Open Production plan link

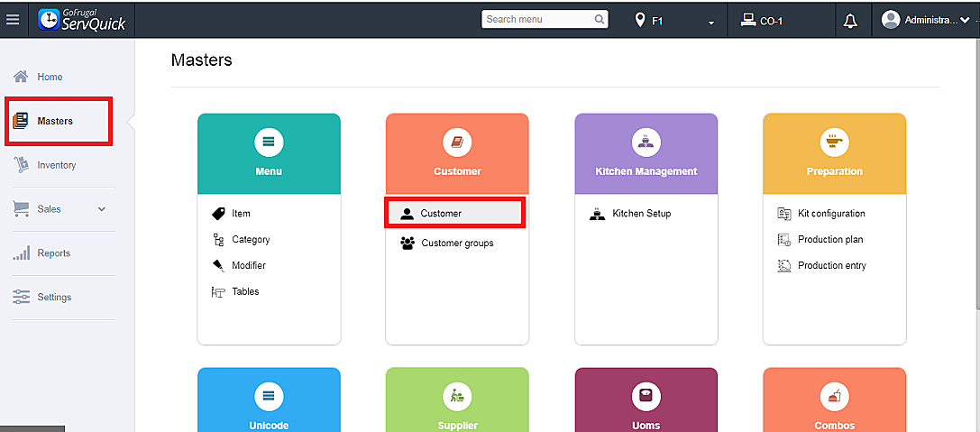coord(830,239)
